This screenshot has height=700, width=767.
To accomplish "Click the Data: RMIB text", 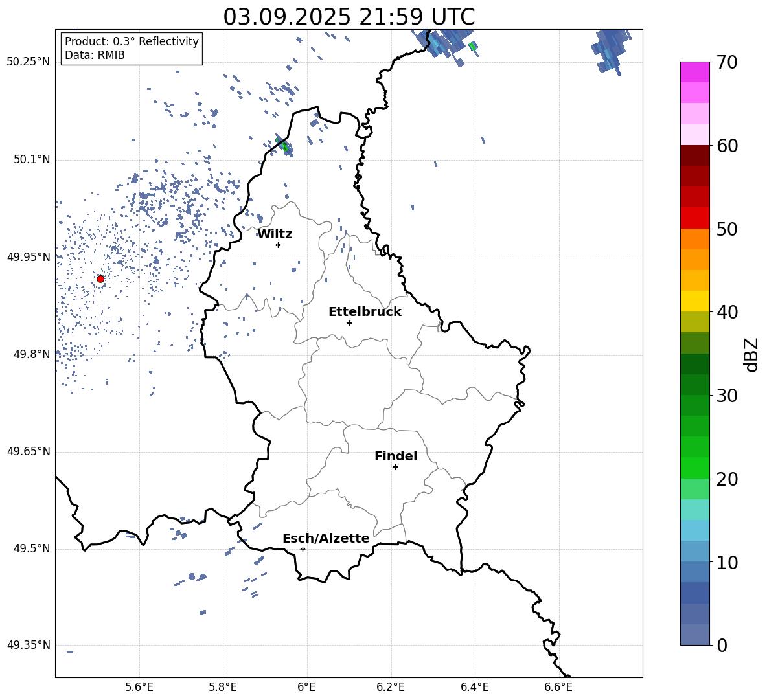I will click(x=95, y=55).
